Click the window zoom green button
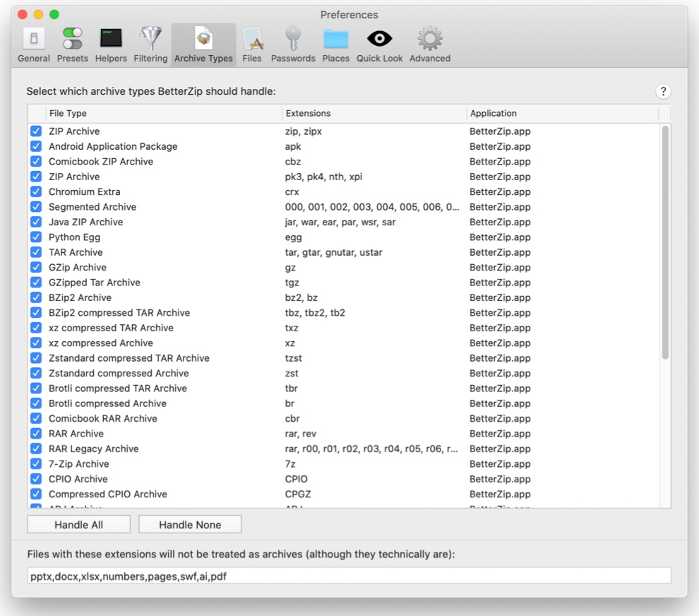 point(54,14)
